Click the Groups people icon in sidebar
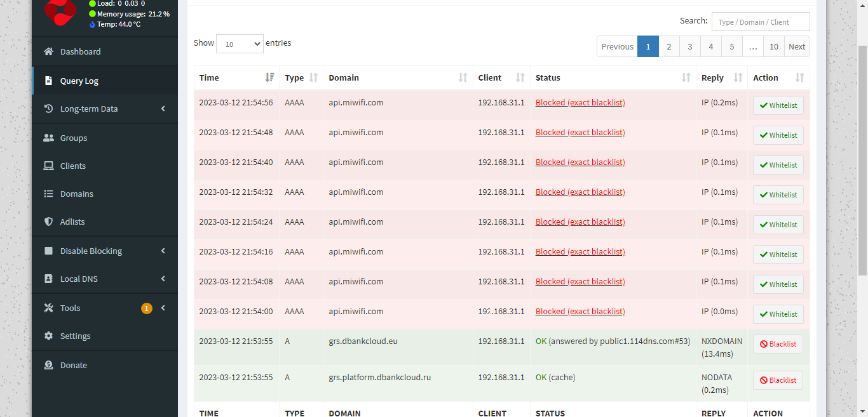The image size is (868, 417). click(x=48, y=138)
